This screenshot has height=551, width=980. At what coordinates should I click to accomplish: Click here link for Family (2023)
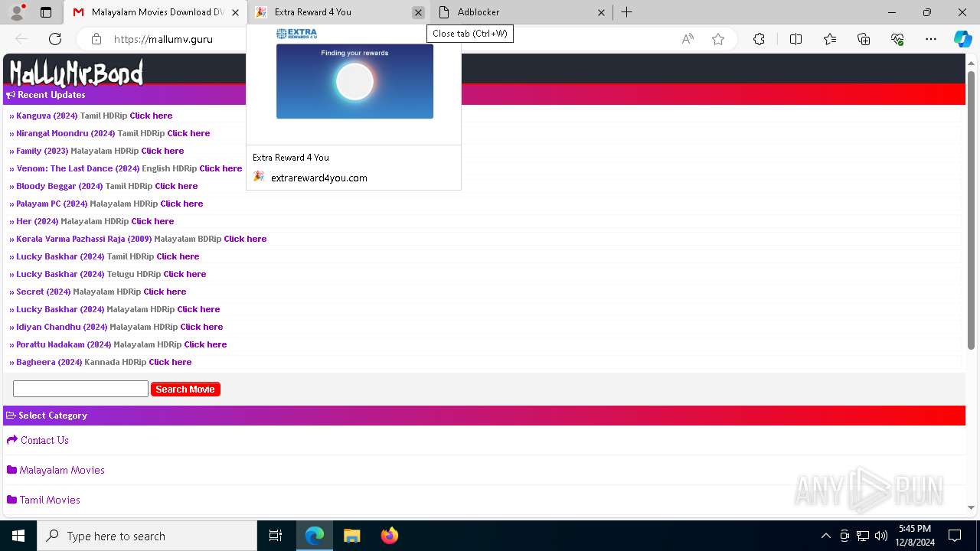click(x=162, y=151)
